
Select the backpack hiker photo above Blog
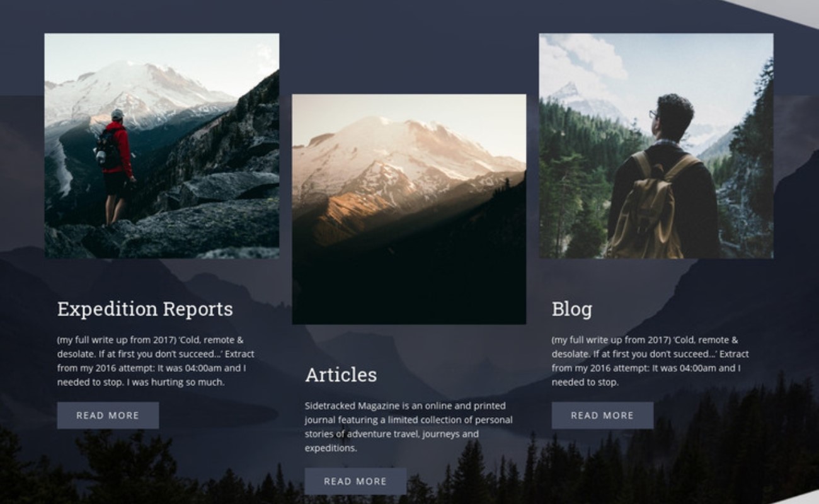656,146
